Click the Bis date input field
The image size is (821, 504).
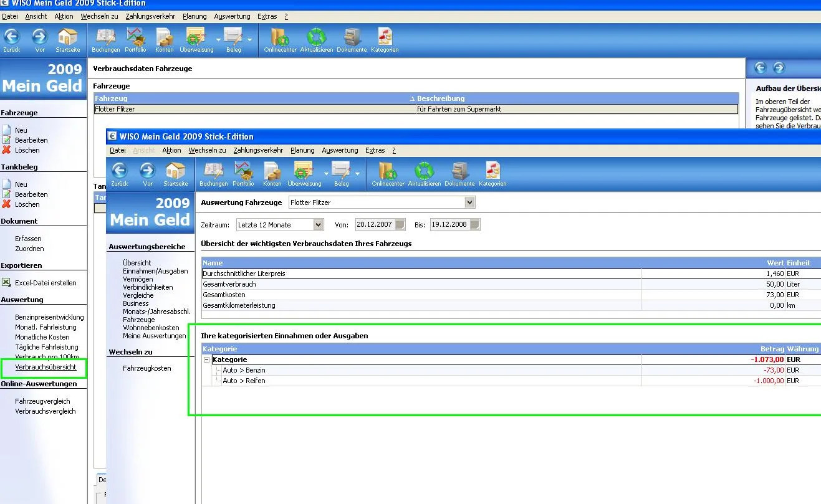coord(448,225)
